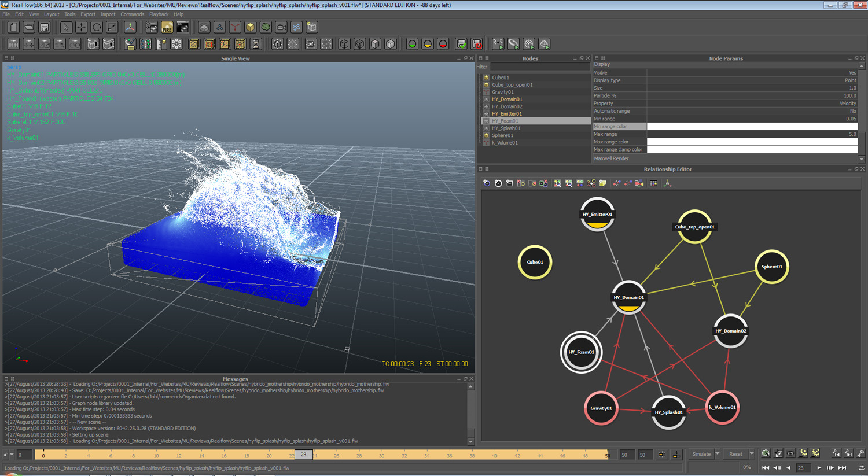Collapse the Display section in Node Params
Viewport: 868px width, 476px height.
[x=602, y=64]
